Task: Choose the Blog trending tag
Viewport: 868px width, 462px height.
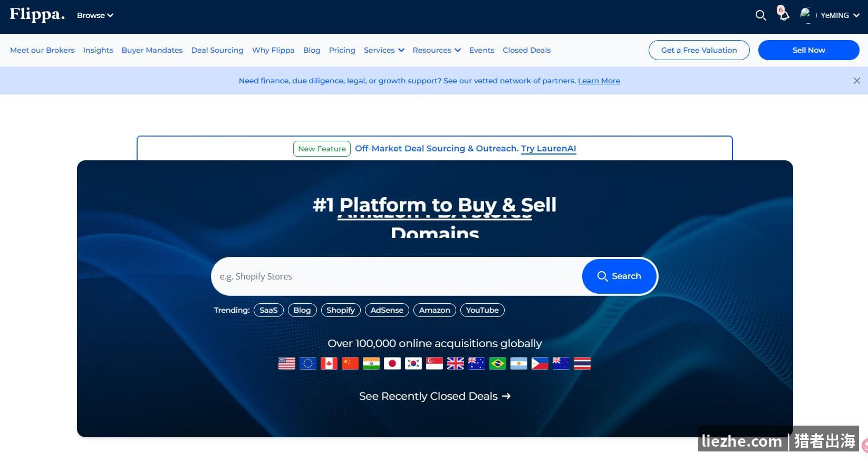Action: coord(302,310)
